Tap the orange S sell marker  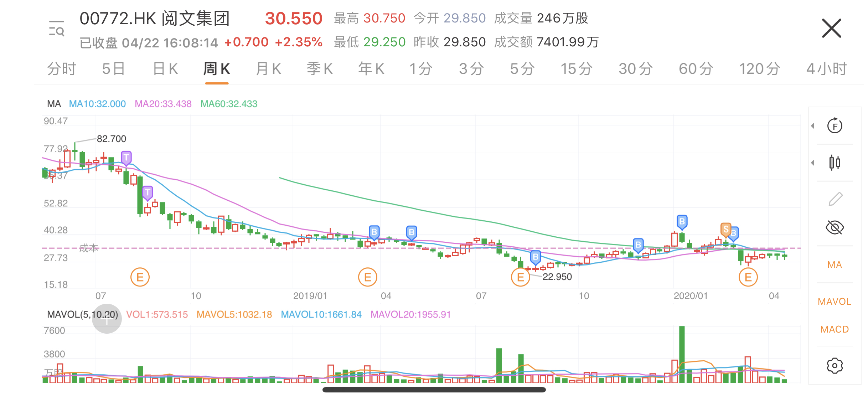click(x=726, y=230)
